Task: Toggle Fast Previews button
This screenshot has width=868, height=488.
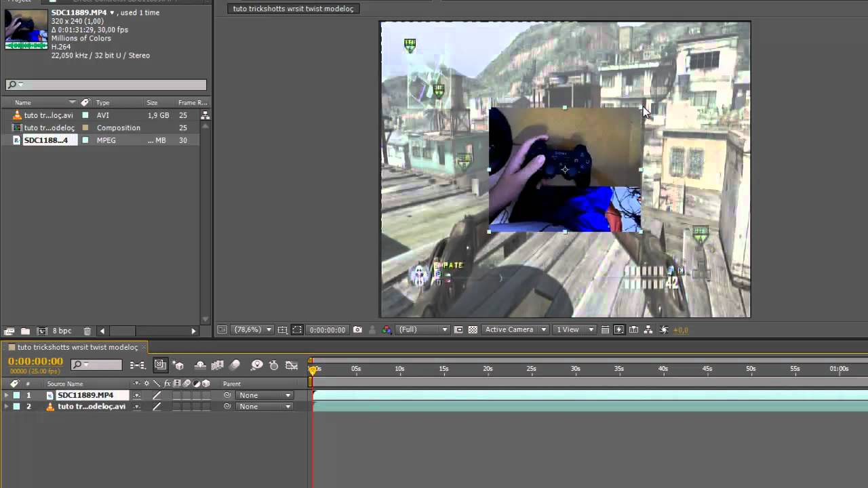Action: [x=619, y=329]
